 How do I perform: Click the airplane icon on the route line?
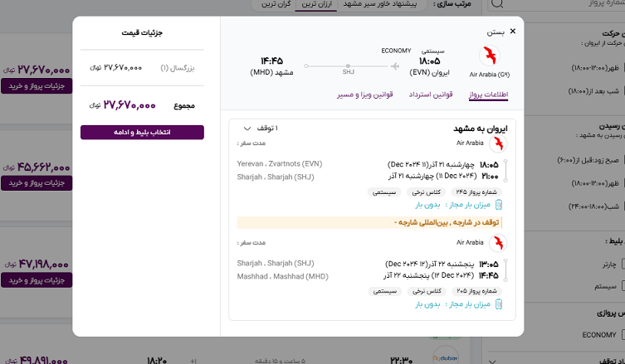(394, 66)
